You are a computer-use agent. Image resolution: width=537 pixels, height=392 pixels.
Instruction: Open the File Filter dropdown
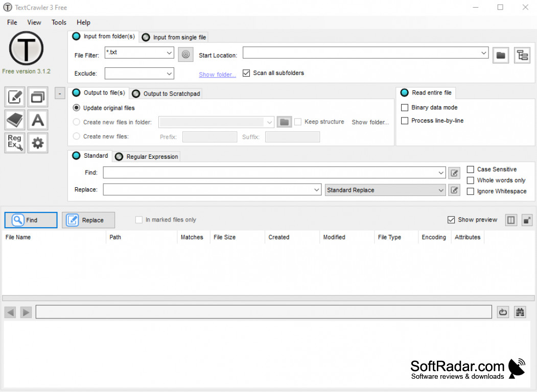(169, 53)
